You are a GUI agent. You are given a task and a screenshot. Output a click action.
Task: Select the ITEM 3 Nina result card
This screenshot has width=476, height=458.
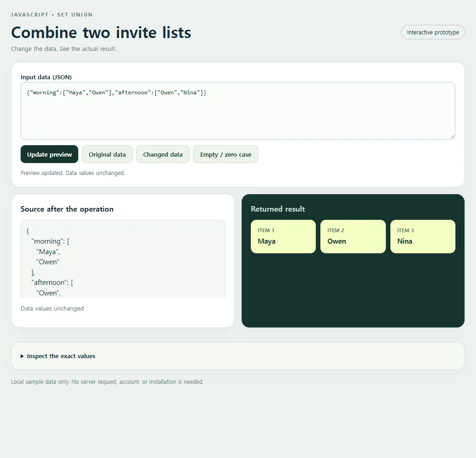point(423,237)
